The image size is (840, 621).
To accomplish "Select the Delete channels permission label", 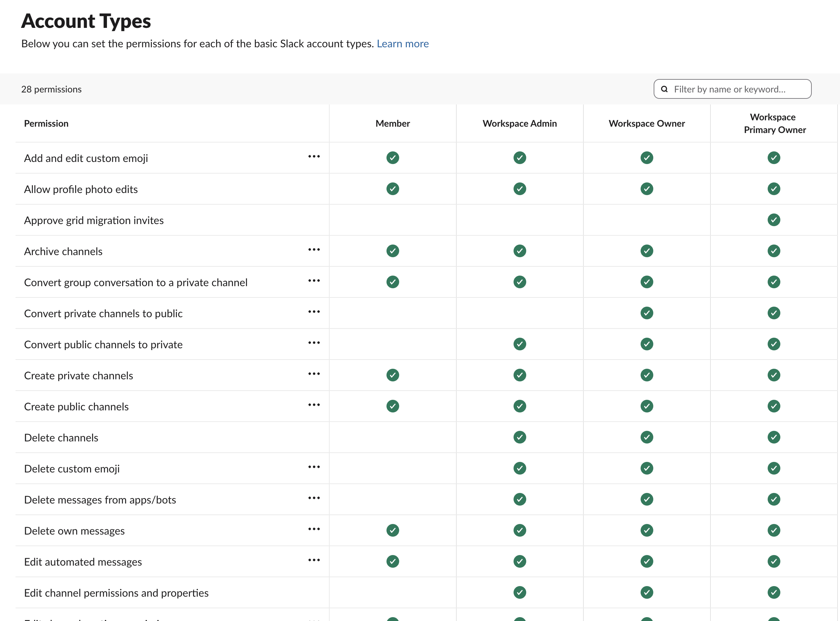I will click(61, 438).
